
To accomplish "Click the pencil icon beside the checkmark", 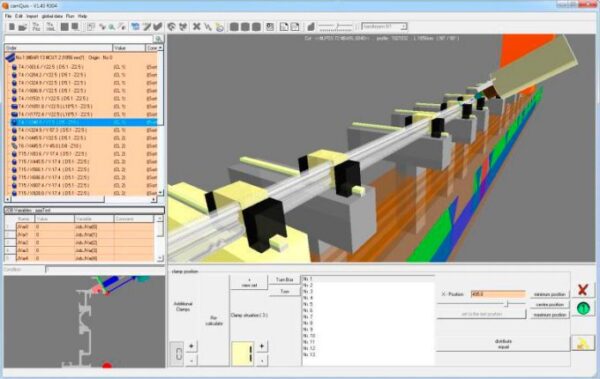I will 147,26.
